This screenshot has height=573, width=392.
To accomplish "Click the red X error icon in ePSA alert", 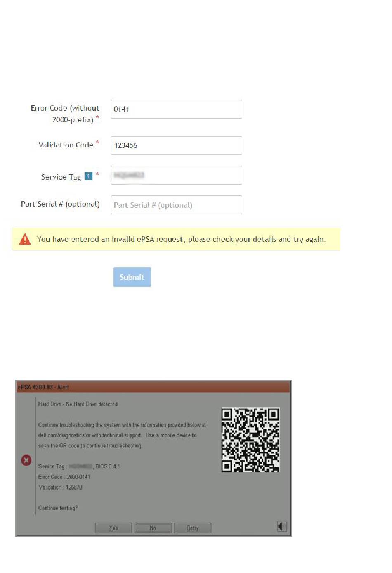I will pyautogui.click(x=26, y=460).
